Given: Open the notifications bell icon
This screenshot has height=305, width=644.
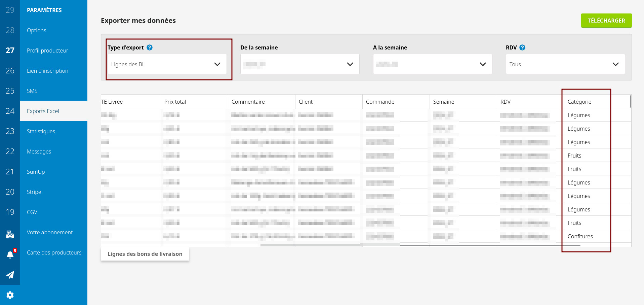Looking at the screenshot, I should [10, 255].
